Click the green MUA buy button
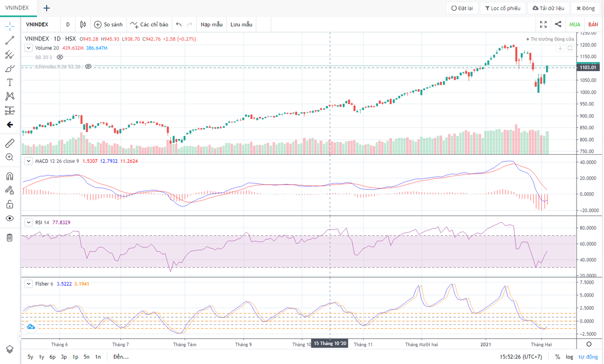 575,25
